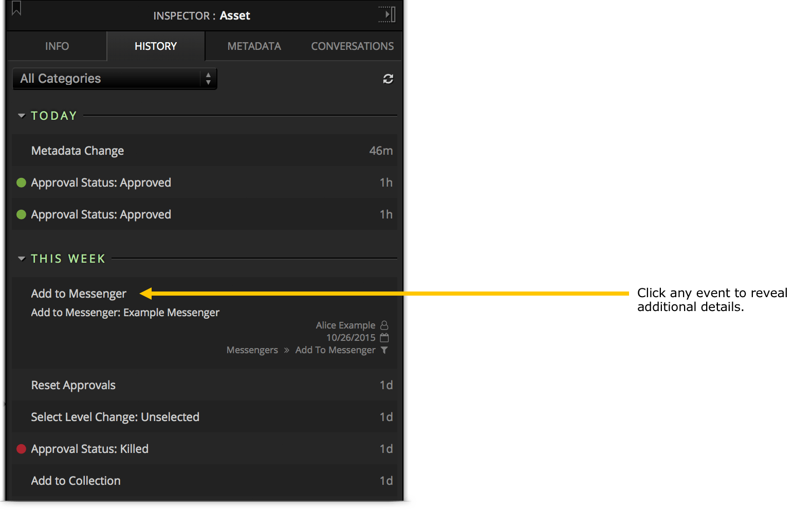
Task: Click the Add to Messenger event title
Action: 79,294
